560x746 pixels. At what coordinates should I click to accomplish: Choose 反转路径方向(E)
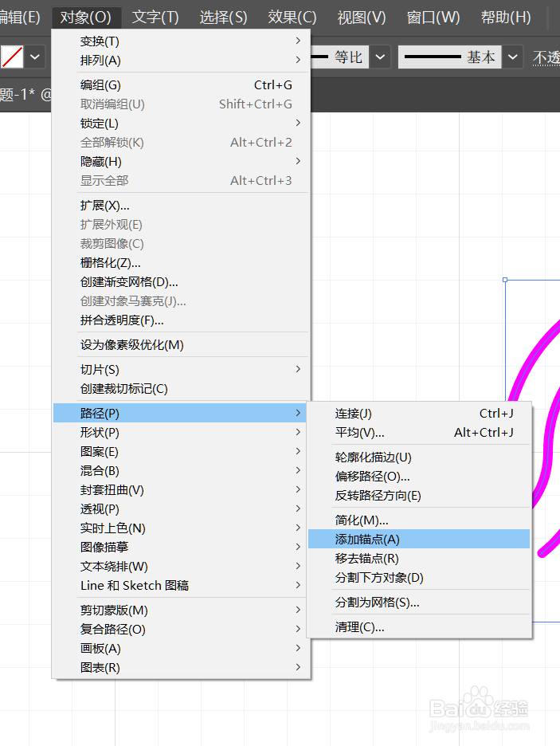(419, 496)
